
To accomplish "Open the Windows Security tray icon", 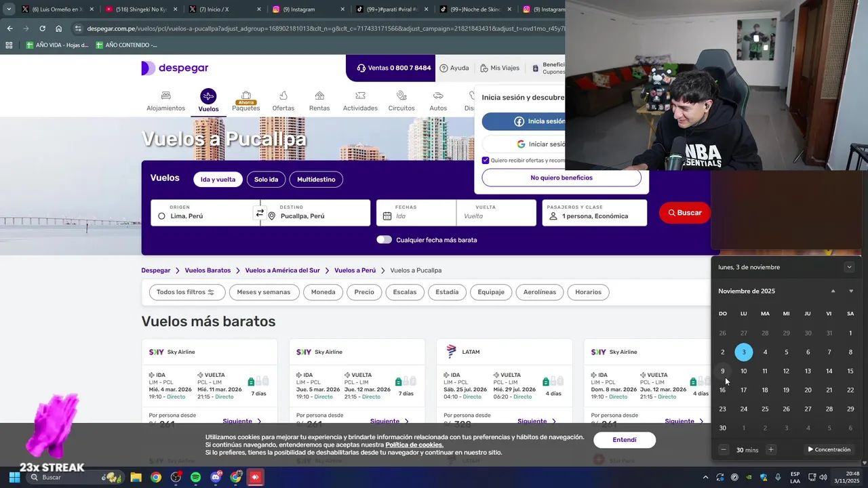I will click(764, 477).
